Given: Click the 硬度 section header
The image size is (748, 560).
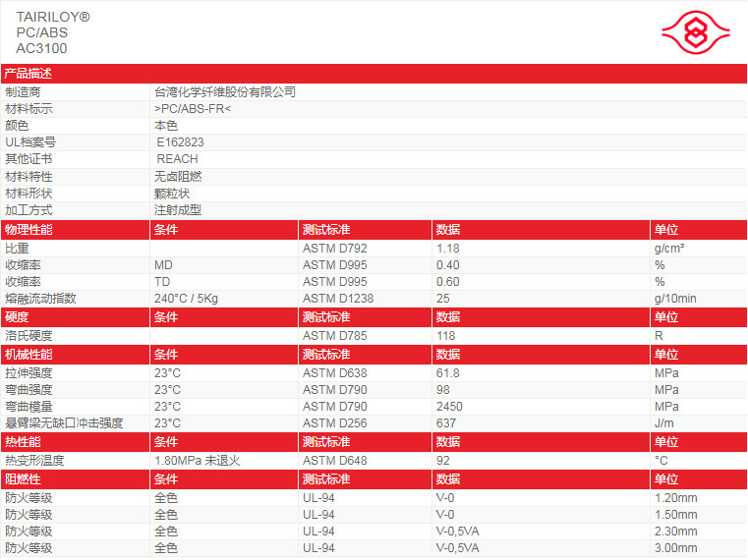Looking at the screenshot, I should [17, 316].
